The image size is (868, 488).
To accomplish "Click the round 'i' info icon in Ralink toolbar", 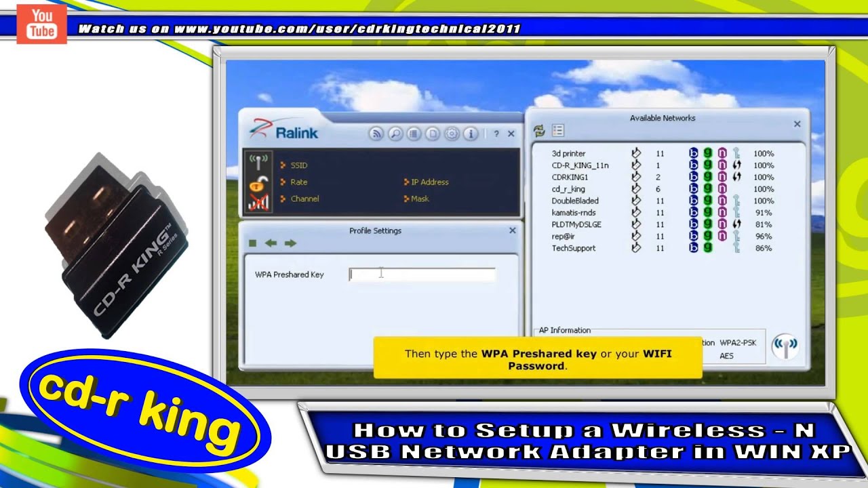I will tap(471, 134).
